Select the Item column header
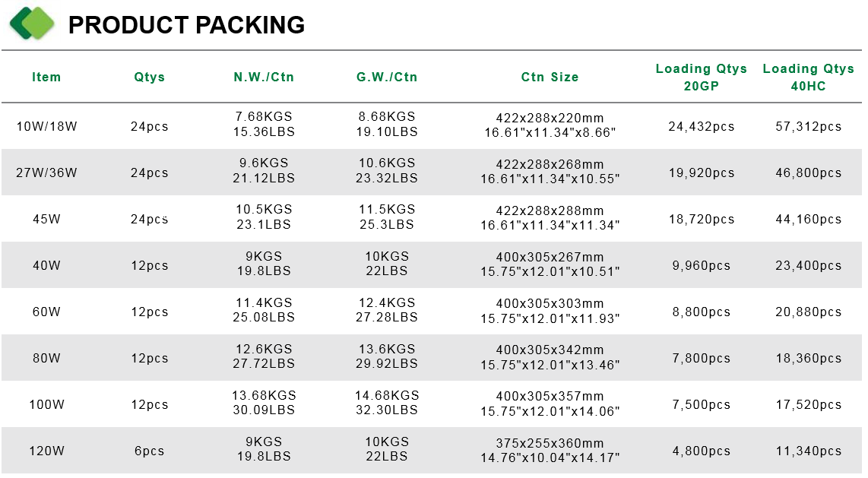868x478 pixels. tap(46, 77)
